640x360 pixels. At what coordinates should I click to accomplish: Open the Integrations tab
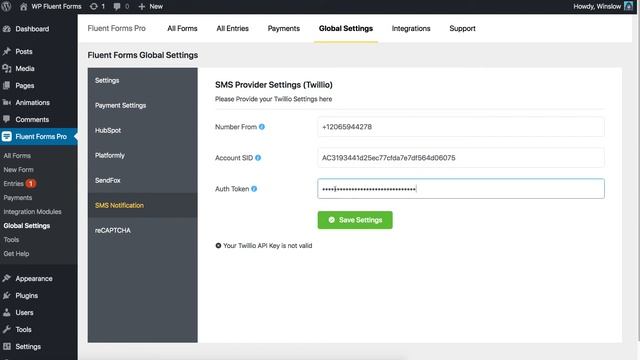tap(411, 29)
